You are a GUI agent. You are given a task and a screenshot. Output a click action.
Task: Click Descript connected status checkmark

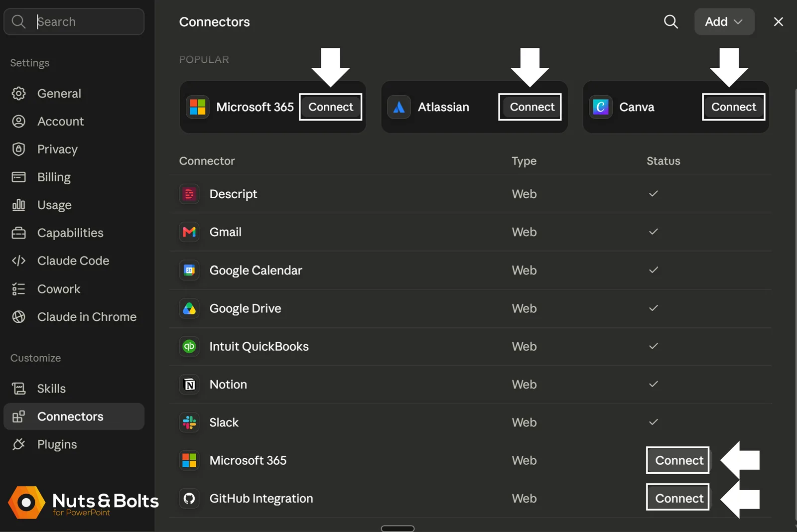tap(654, 193)
